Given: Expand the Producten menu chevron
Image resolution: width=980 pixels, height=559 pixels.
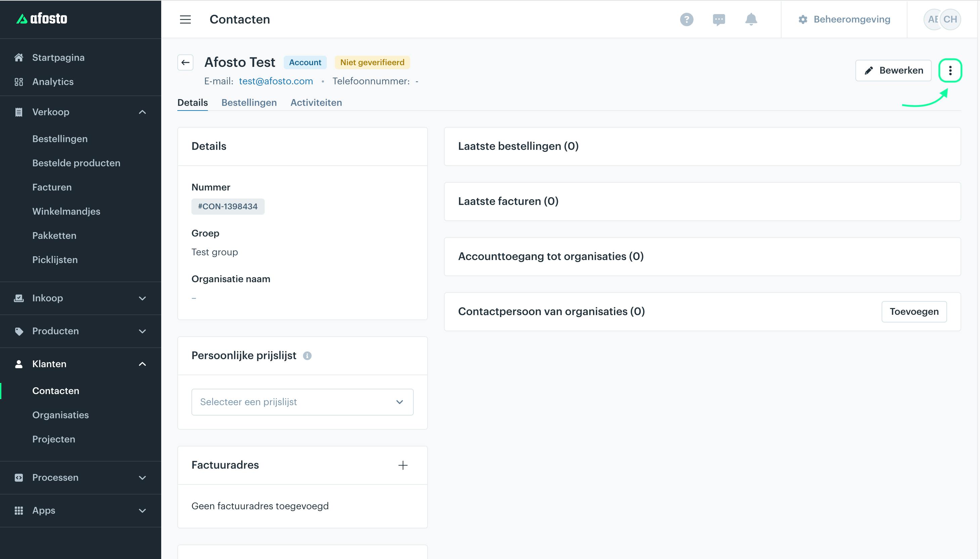Looking at the screenshot, I should [x=142, y=331].
